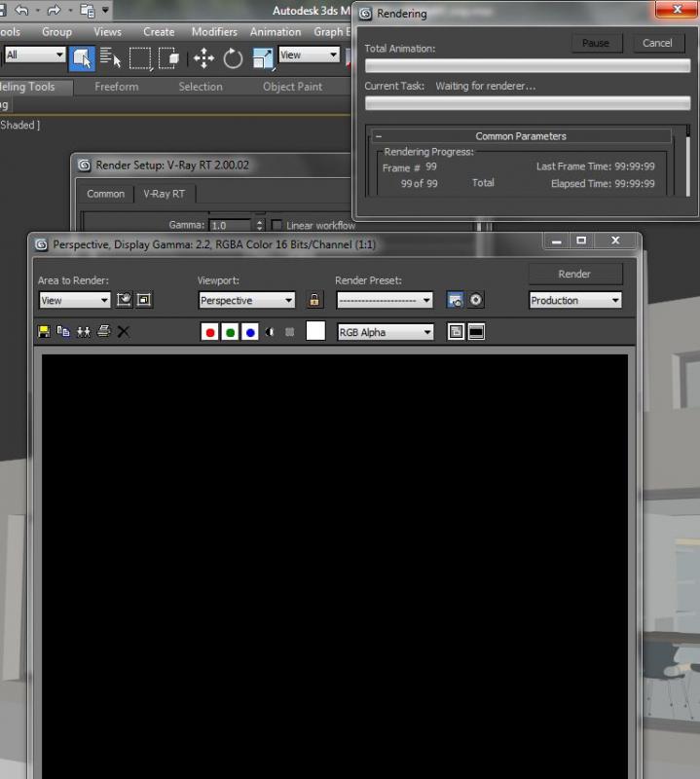Image resolution: width=700 pixels, height=779 pixels.
Task: Open the project folder icon in quick access
Action: 88,11
